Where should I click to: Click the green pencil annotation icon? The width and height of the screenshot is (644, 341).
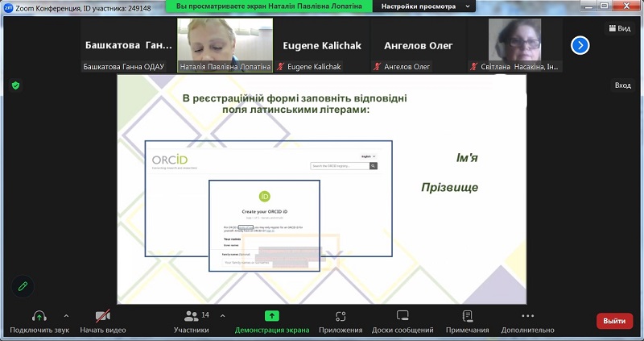tap(23, 286)
